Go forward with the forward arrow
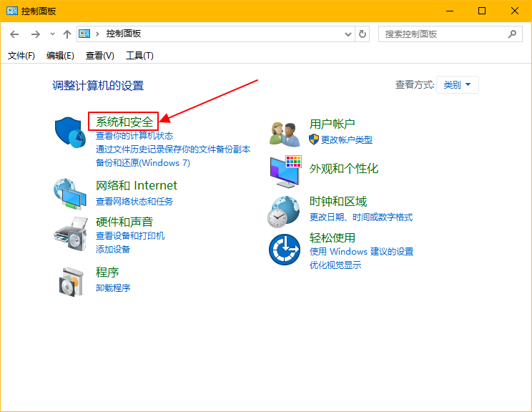This screenshot has height=412, width=532. point(35,34)
